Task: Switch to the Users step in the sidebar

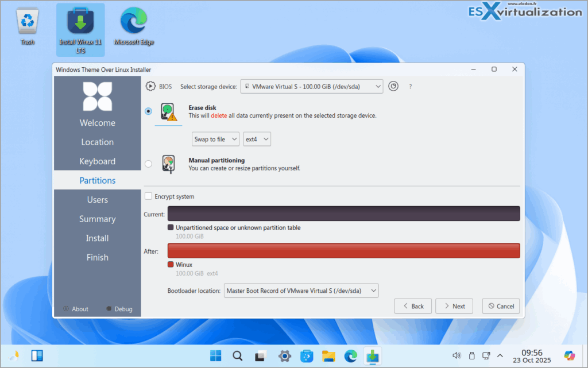Action: [97, 199]
